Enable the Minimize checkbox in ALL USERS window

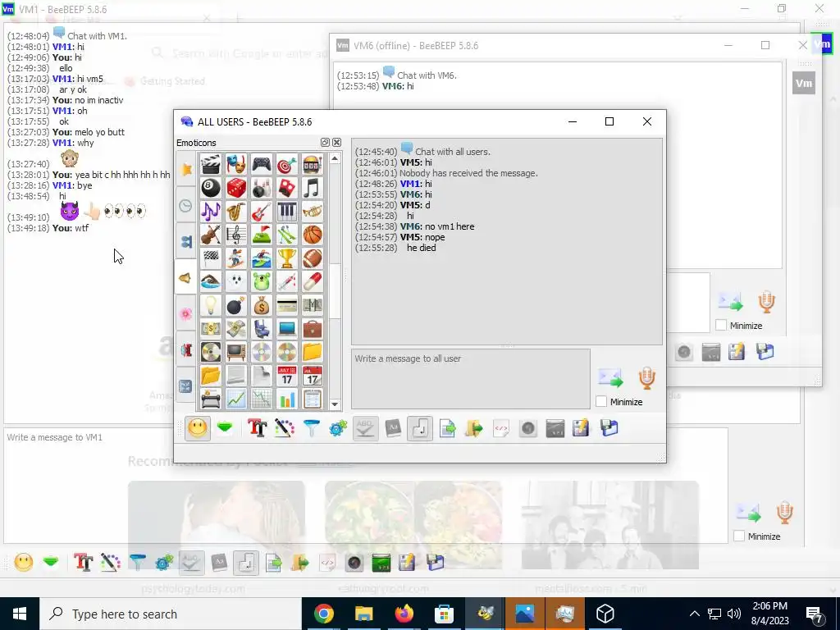coord(601,401)
